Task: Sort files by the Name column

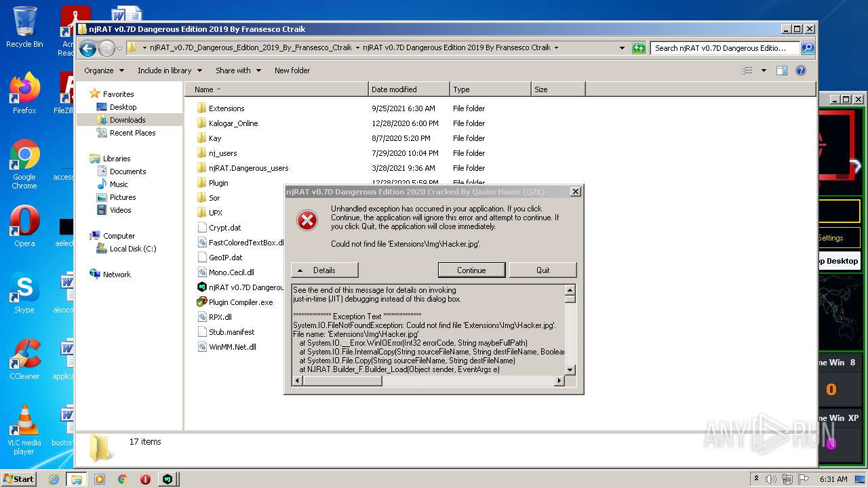Action: (x=277, y=89)
